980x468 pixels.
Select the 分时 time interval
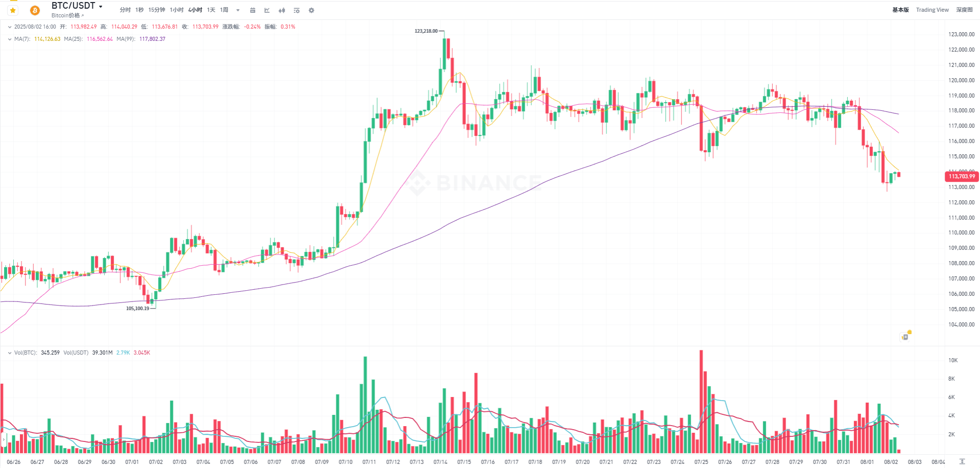point(125,10)
